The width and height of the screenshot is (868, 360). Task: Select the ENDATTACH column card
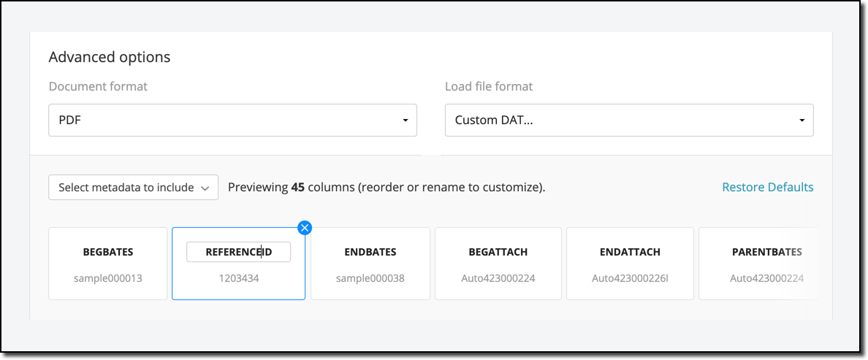point(630,264)
